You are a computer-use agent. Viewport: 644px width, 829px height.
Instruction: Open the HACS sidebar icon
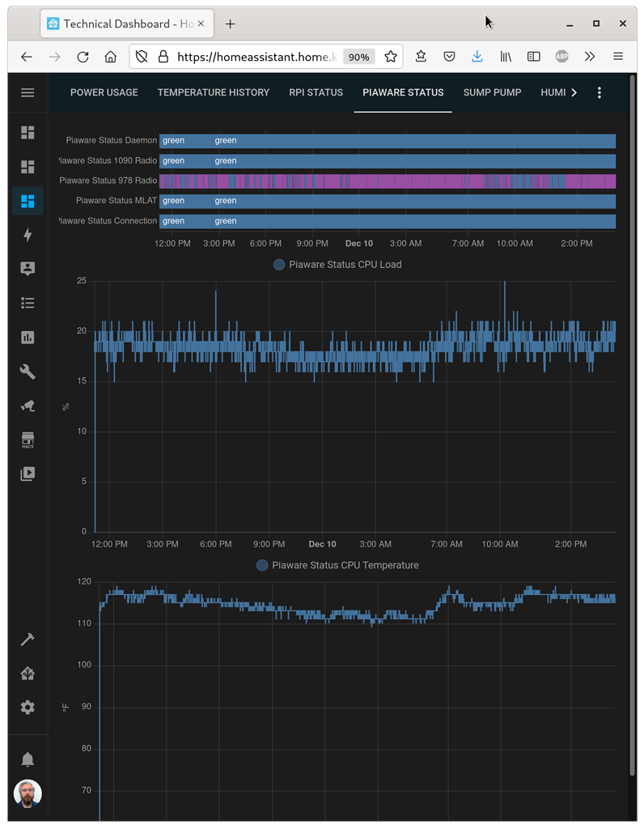[x=28, y=440]
